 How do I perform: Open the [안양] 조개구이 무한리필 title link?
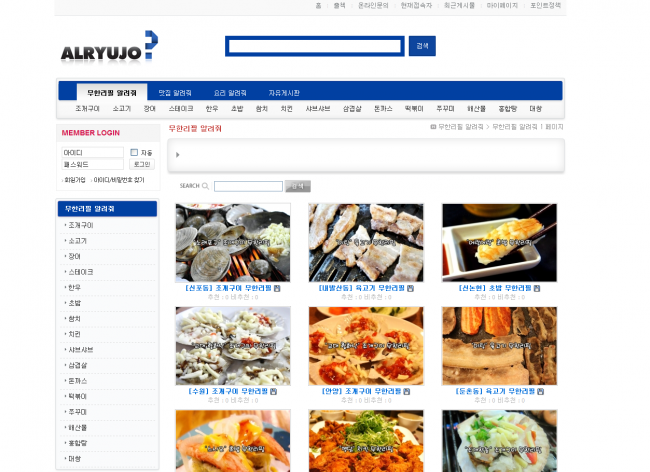coord(361,391)
